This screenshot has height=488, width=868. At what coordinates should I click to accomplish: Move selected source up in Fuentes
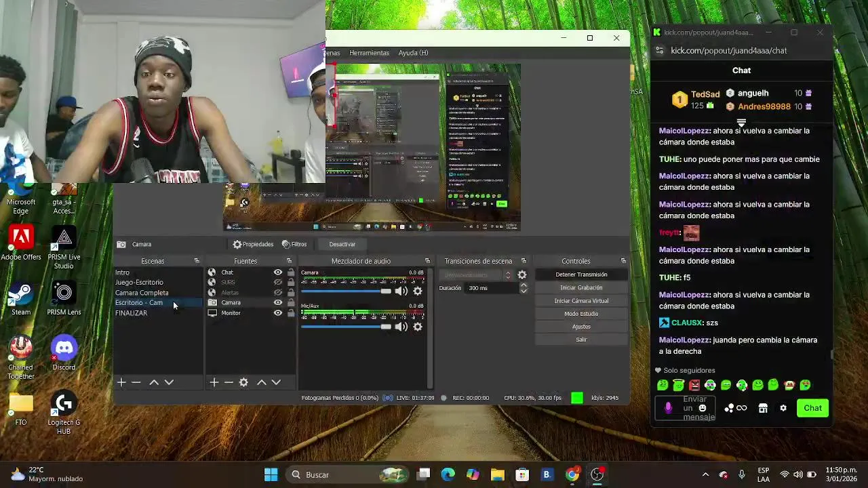(x=261, y=382)
